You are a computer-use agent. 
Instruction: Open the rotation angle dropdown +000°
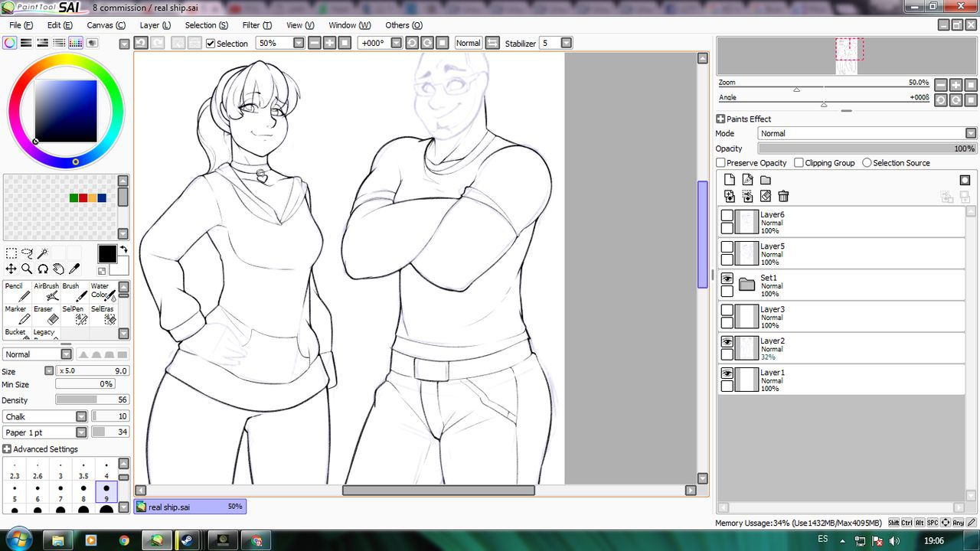(396, 44)
